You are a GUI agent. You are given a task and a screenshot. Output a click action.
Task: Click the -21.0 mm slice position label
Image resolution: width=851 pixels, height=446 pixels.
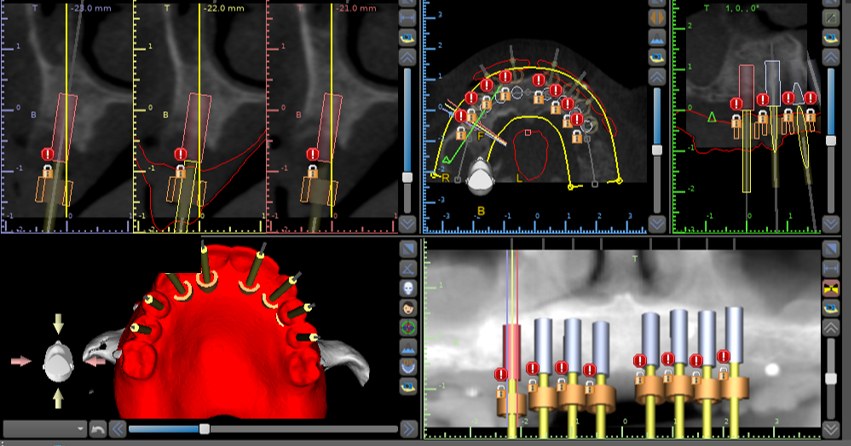[357, 9]
